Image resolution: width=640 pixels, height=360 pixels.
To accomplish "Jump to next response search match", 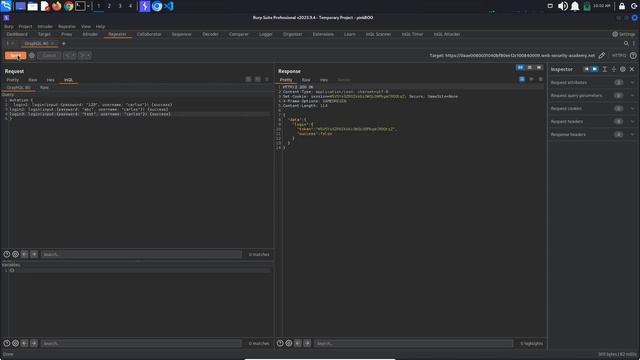I will [x=307, y=343].
